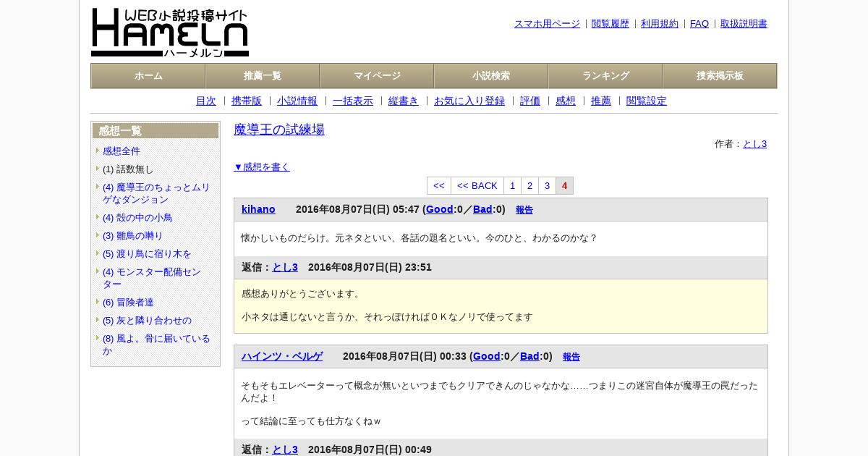The width and height of the screenshot is (868, 456).
Task: Open 推薦一覧 navigation tab
Action: (x=263, y=76)
